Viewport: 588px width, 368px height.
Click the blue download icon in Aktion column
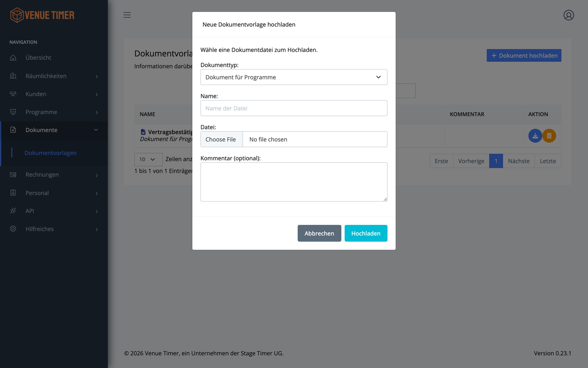click(535, 136)
